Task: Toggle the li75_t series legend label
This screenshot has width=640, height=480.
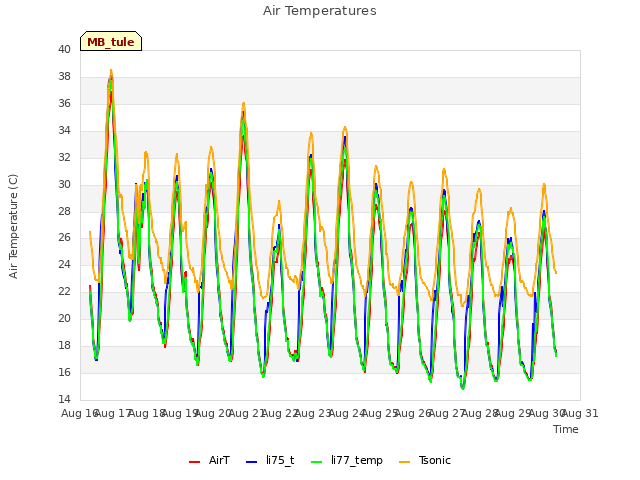Action: point(280,460)
